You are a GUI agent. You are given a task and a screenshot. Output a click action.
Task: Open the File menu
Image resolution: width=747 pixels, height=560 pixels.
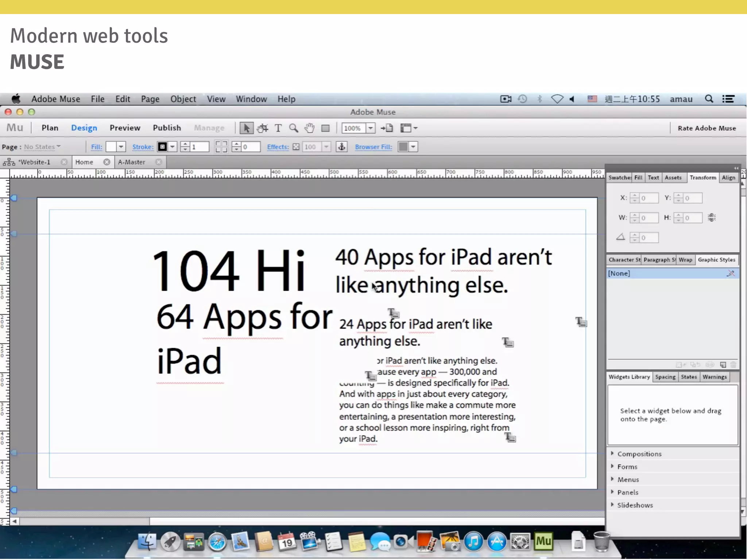tap(97, 99)
